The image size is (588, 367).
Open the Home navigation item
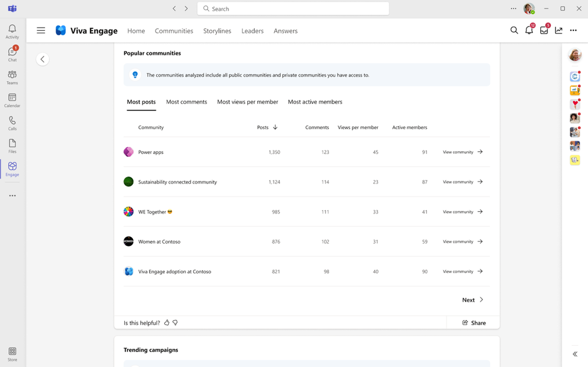click(136, 31)
